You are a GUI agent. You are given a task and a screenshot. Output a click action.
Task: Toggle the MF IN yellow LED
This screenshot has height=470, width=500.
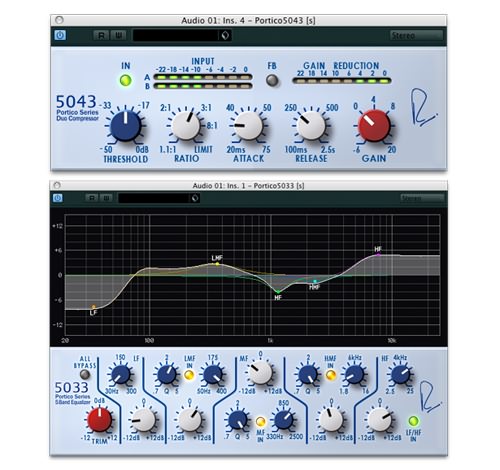260,421
